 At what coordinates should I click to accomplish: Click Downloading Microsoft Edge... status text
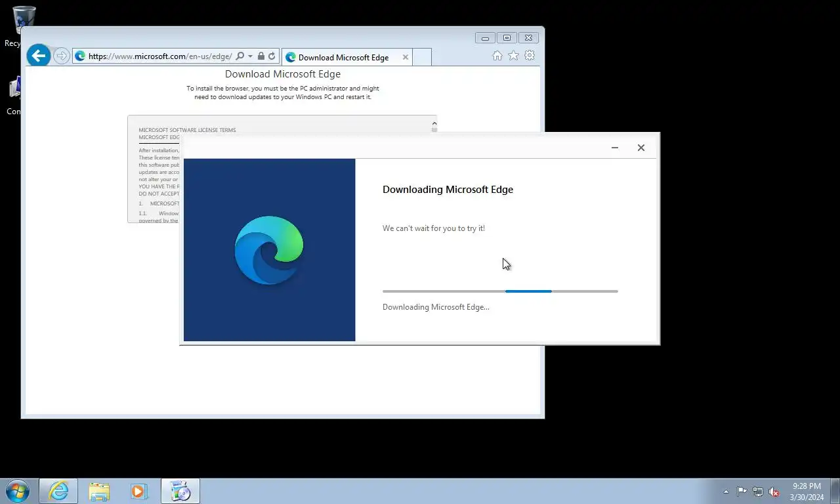pos(436,307)
